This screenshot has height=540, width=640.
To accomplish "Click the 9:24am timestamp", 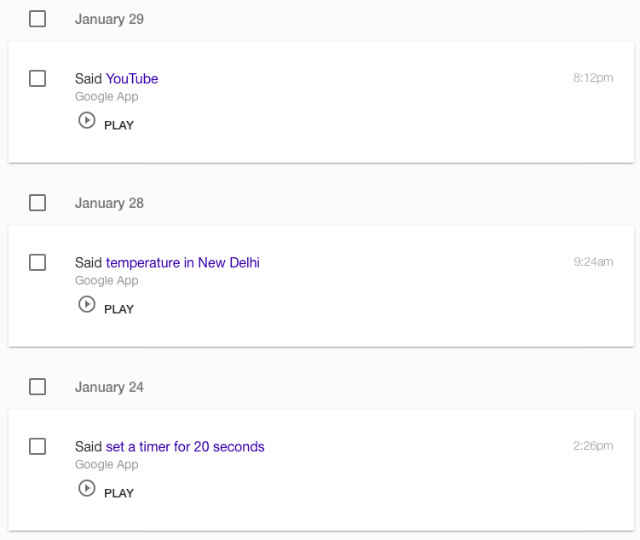I will 593,262.
